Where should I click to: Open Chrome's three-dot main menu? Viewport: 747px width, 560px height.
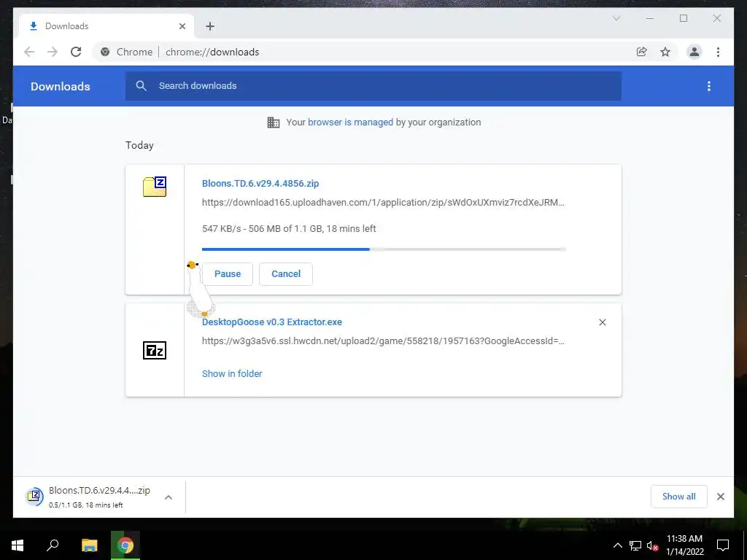point(718,52)
